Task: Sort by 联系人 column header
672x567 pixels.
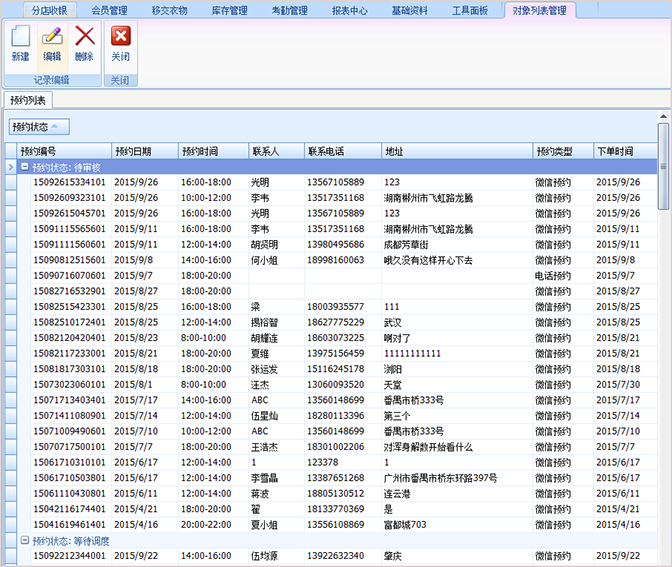Action: (275, 151)
